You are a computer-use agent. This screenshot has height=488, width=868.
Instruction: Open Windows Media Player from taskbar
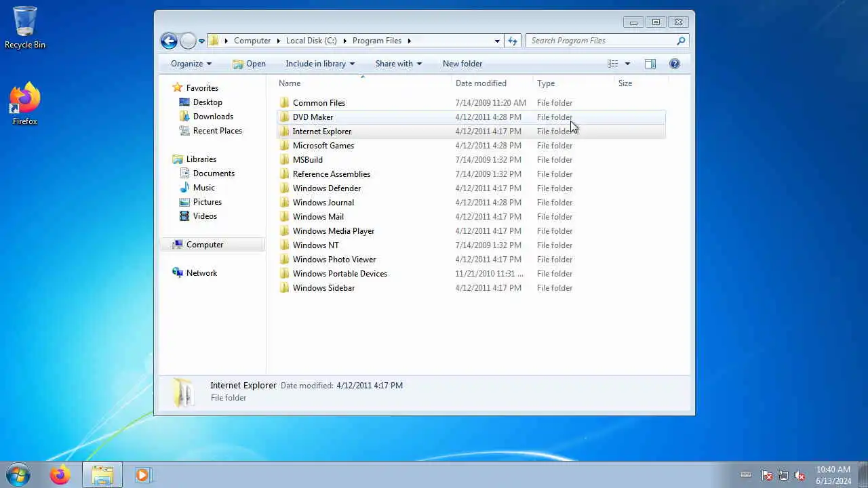[x=142, y=475]
